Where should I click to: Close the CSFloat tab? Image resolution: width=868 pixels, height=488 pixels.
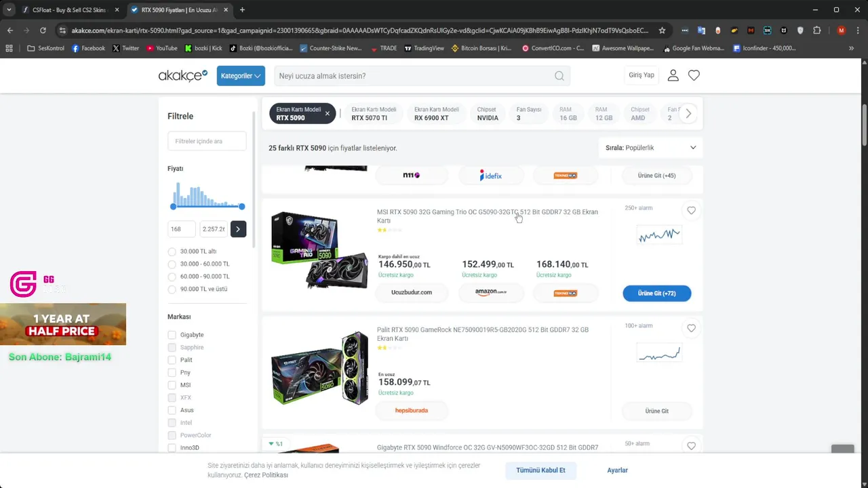click(x=117, y=9)
